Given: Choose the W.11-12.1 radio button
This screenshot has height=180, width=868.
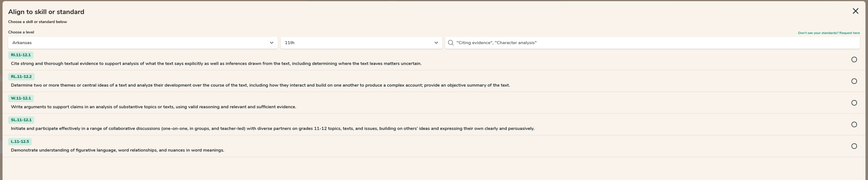Looking at the screenshot, I should tap(854, 103).
